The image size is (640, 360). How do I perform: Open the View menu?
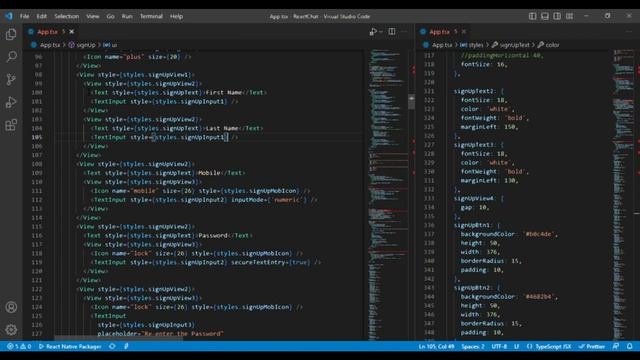(93, 16)
